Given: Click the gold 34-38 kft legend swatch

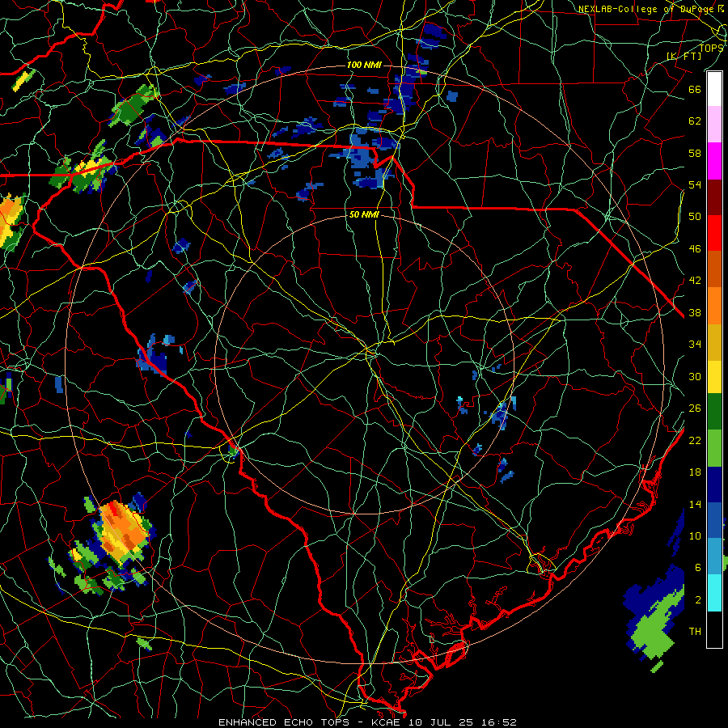Looking at the screenshot, I should pos(714,341).
